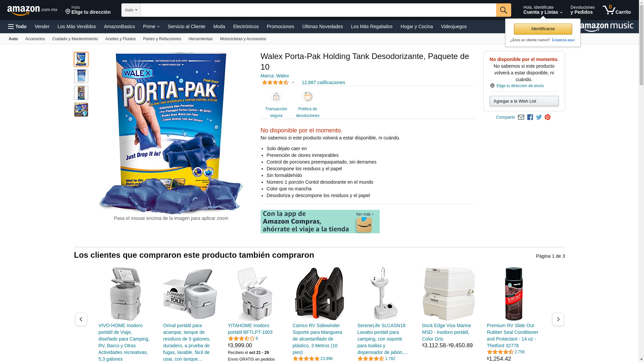Share product on Twitter icon
The height and width of the screenshot is (362, 644).
[x=539, y=117]
